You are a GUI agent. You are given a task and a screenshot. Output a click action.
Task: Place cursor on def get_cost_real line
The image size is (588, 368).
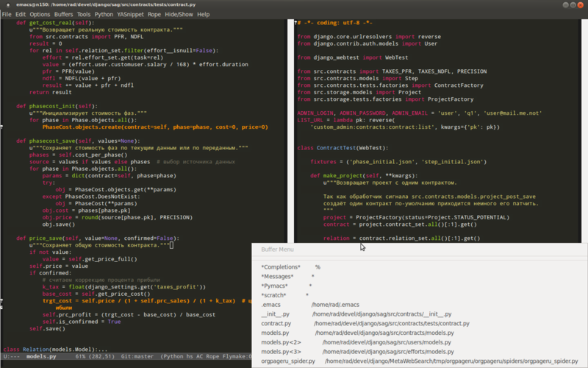(x=55, y=23)
